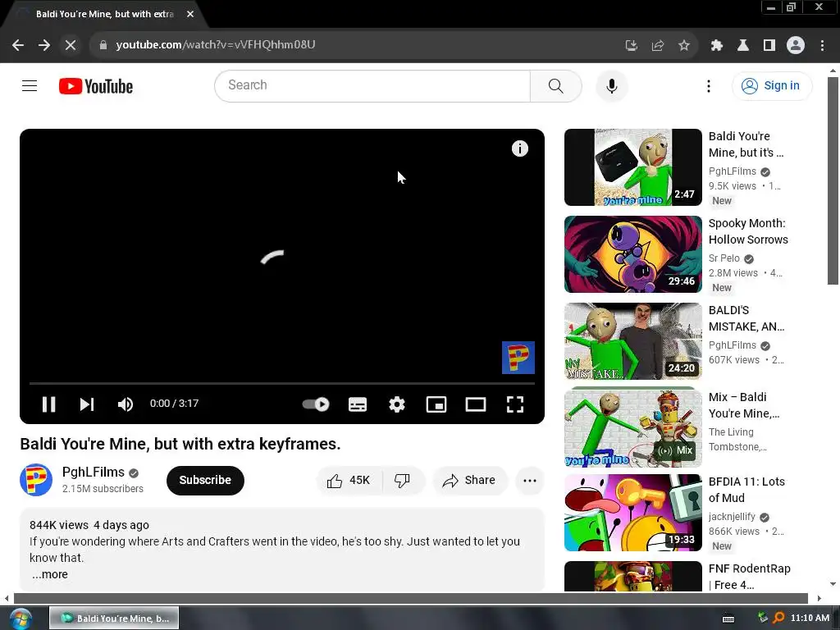Open the on-screen keyboard tray icon
This screenshot has width=840, height=630.
click(x=728, y=619)
